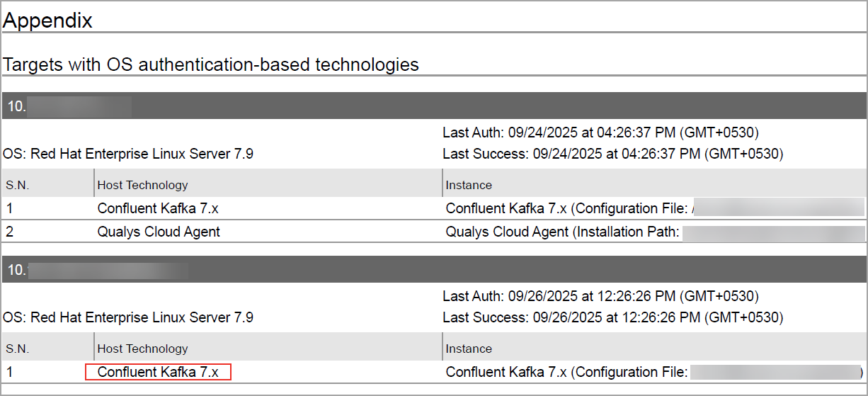This screenshot has height=396, width=868.
Task: Click the Appendix heading
Action: 48,21
